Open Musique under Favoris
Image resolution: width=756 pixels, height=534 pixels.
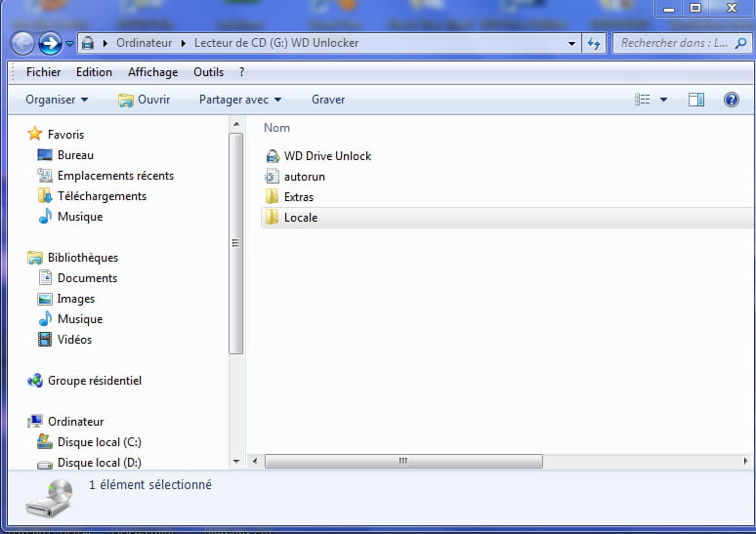point(71,217)
